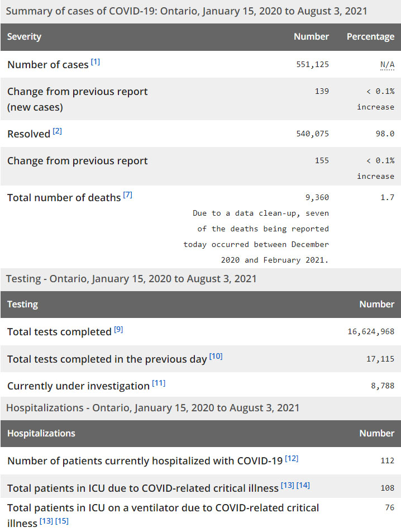Screen dimensions: 401x532
Task: Open footnote 2 next to Resolved
Action: pos(58,131)
